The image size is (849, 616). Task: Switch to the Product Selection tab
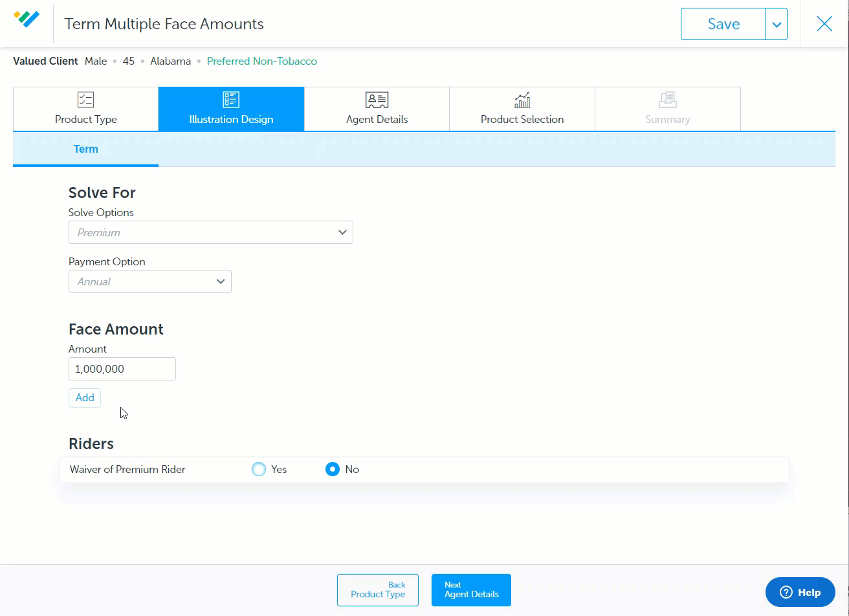pos(522,109)
